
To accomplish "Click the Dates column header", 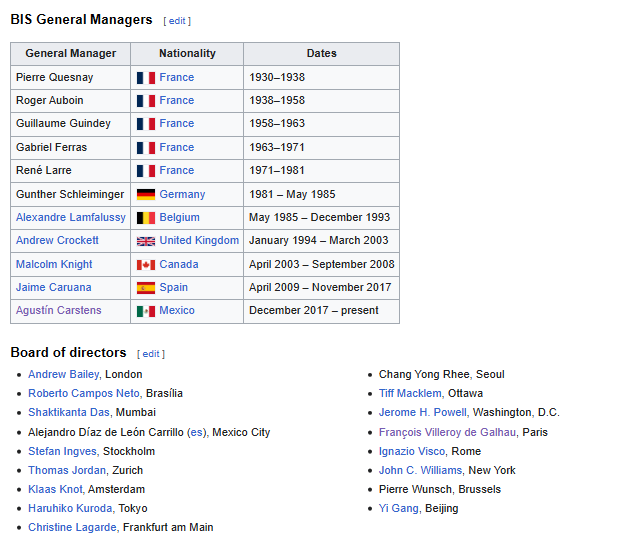I will [x=321, y=54].
